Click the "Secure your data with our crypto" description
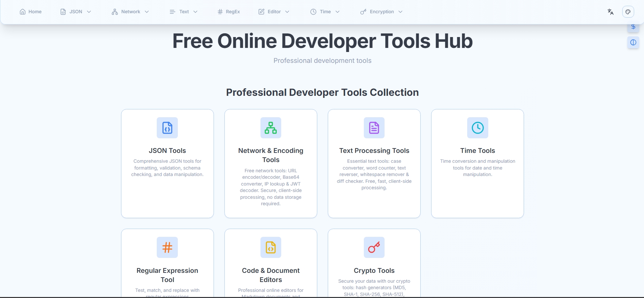 (x=374, y=288)
